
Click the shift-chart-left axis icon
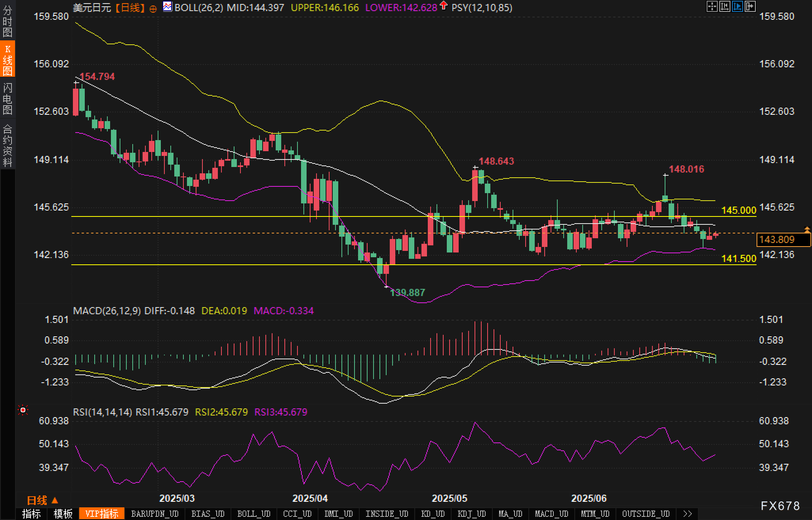click(x=724, y=6)
